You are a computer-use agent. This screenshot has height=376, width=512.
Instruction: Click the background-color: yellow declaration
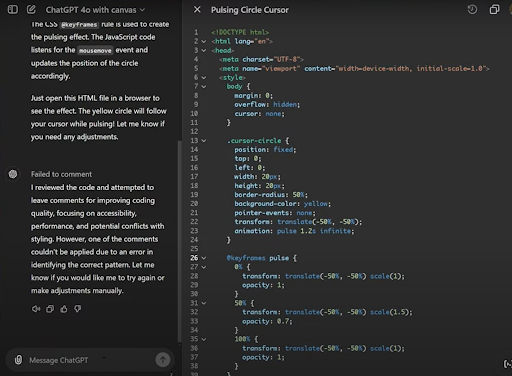pos(282,204)
